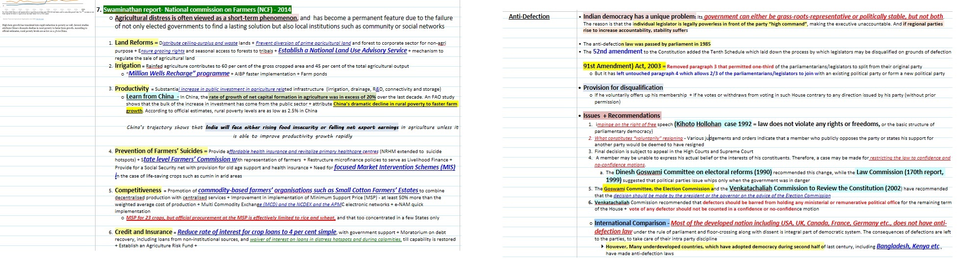Open 'focused Market Intervention Schemes (MIS)' link
980x262 pixels.
[x=394, y=167]
